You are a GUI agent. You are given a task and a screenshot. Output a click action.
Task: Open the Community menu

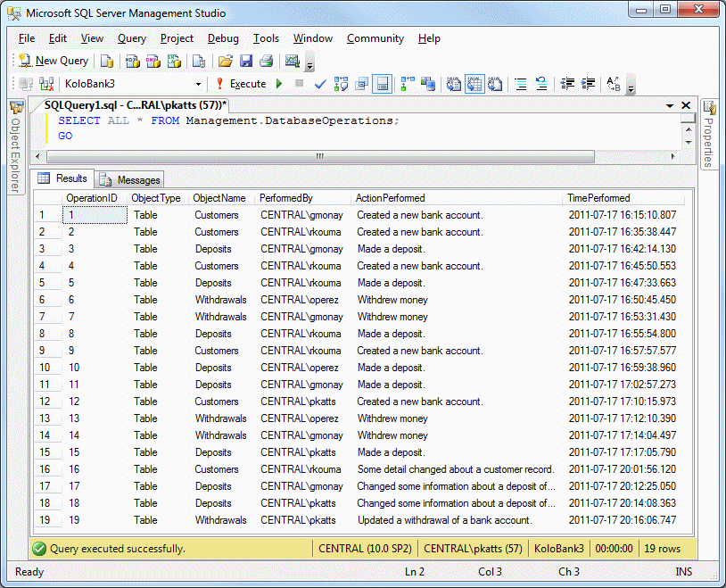(x=375, y=38)
